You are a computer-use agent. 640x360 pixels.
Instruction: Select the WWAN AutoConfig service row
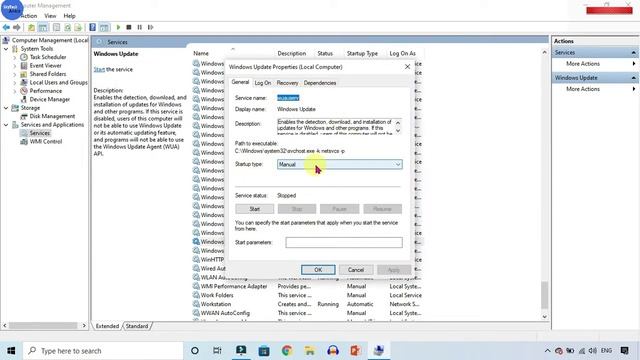(307, 313)
